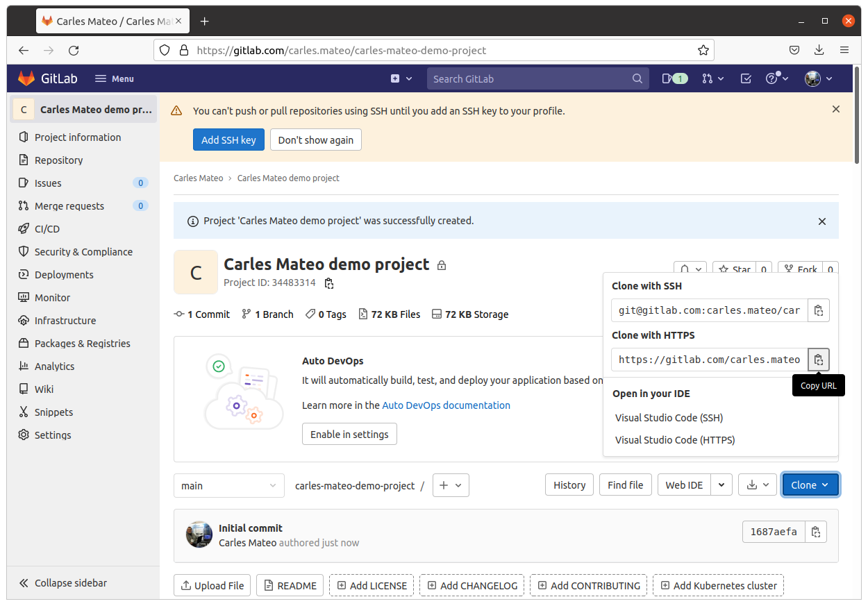
Task: Open issues counter icon in navbar
Action: coord(674,78)
